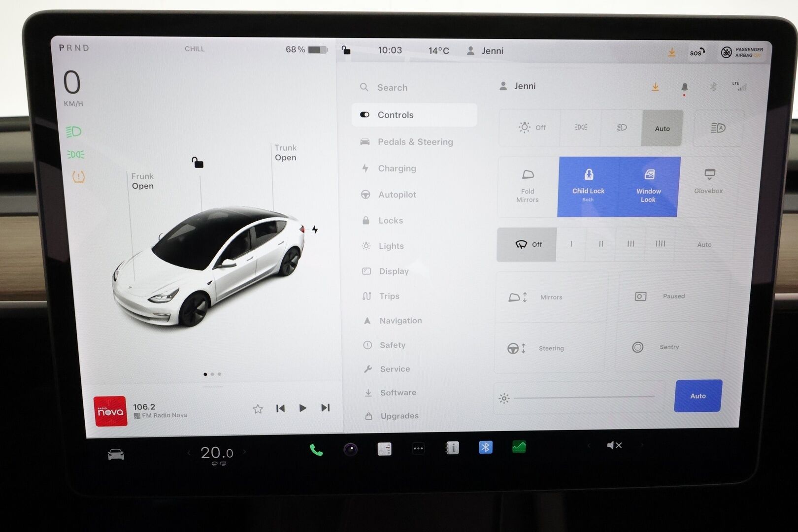Open the dashcam camera app icon
The height and width of the screenshot is (532, 798).
(350, 449)
